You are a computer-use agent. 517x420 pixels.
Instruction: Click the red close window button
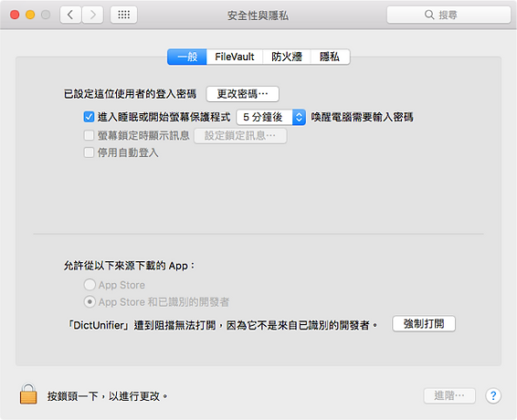(x=15, y=15)
